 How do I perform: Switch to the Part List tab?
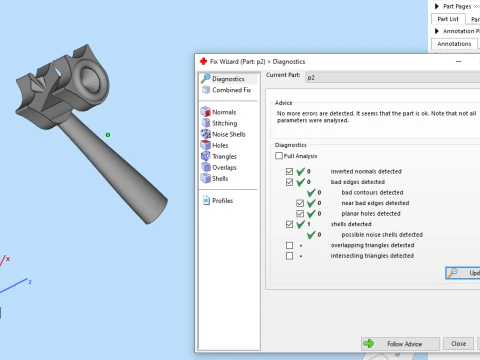(x=448, y=19)
